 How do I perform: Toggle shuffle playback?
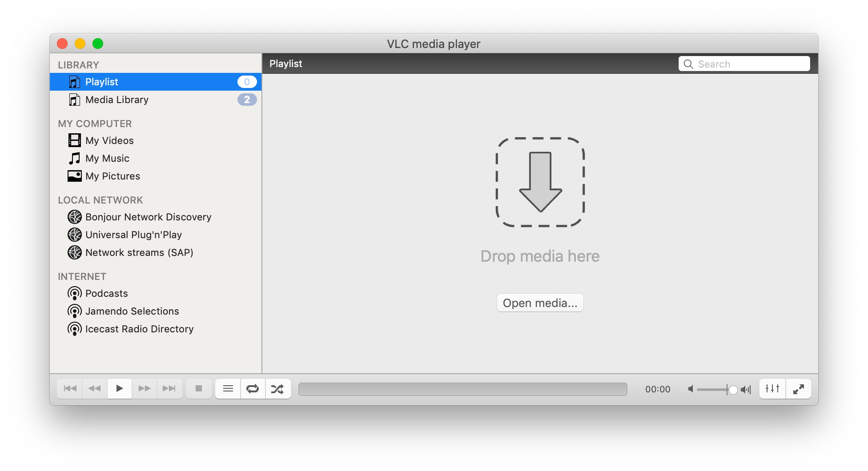tap(277, 389)
